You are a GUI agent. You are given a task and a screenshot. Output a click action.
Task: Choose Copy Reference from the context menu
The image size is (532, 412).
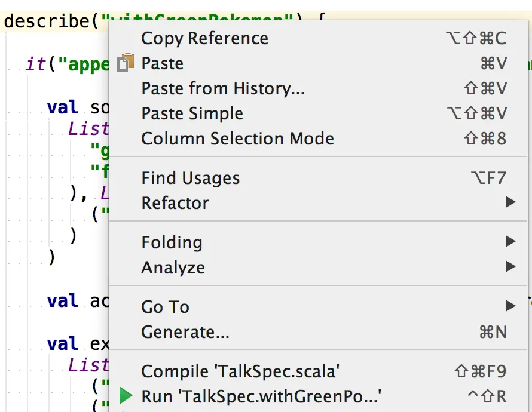(204, 38)
